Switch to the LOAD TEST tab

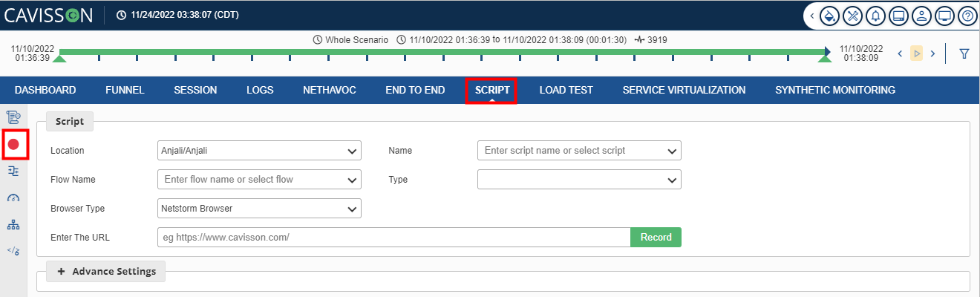tap(566, 90)
